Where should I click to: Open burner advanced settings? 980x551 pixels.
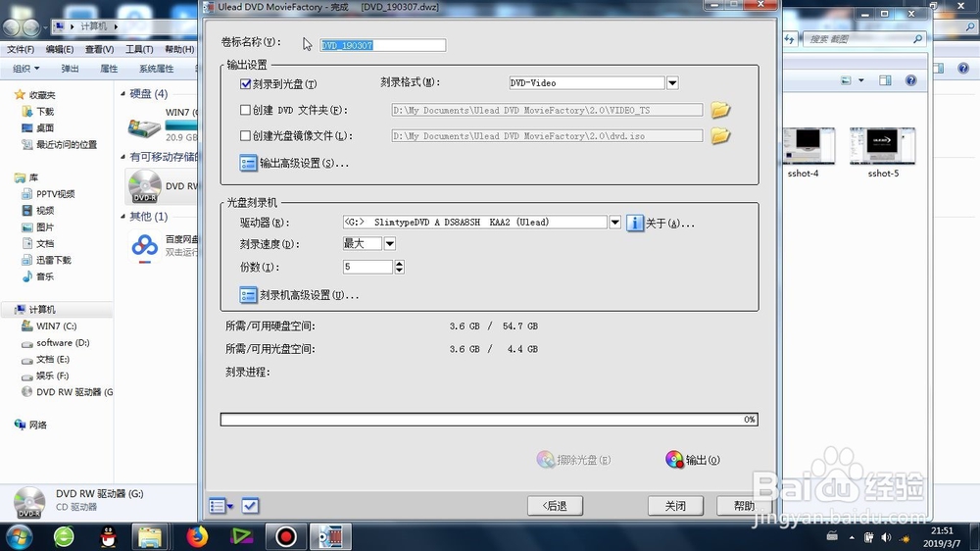coord(299,295)
